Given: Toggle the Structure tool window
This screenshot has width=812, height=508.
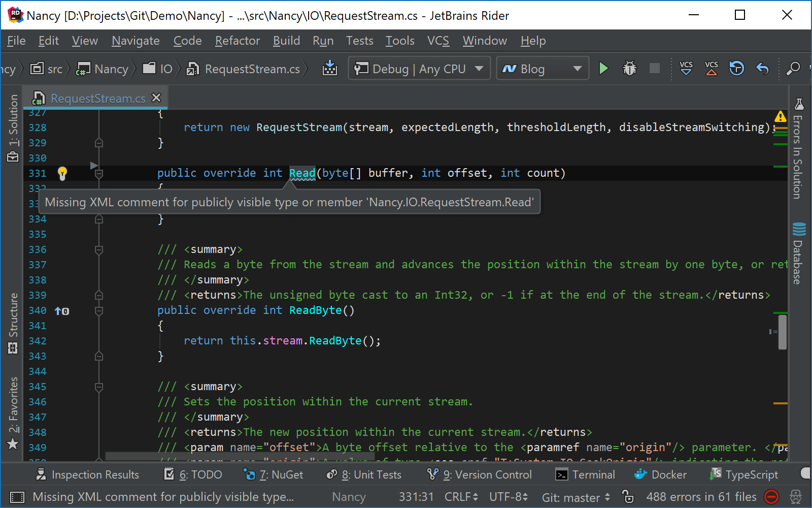Looking at the screenshot, I should tap(13, 323).
